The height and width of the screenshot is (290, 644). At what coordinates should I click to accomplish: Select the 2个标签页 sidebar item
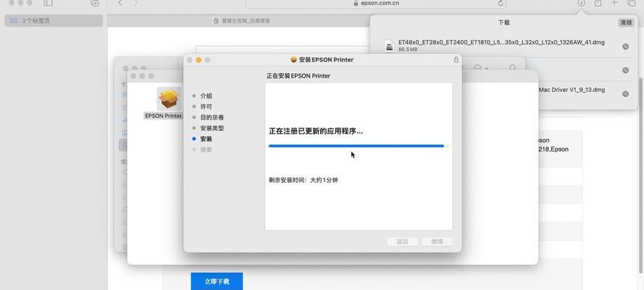(x=54, y=20)
